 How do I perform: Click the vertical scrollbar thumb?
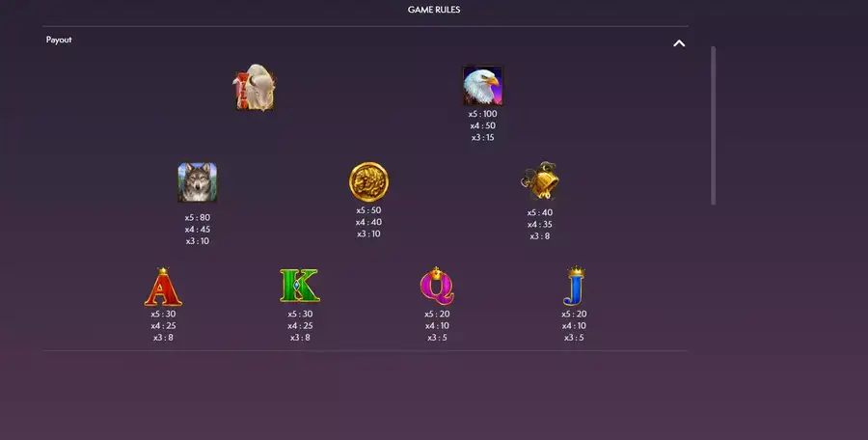tap(713, 125)
